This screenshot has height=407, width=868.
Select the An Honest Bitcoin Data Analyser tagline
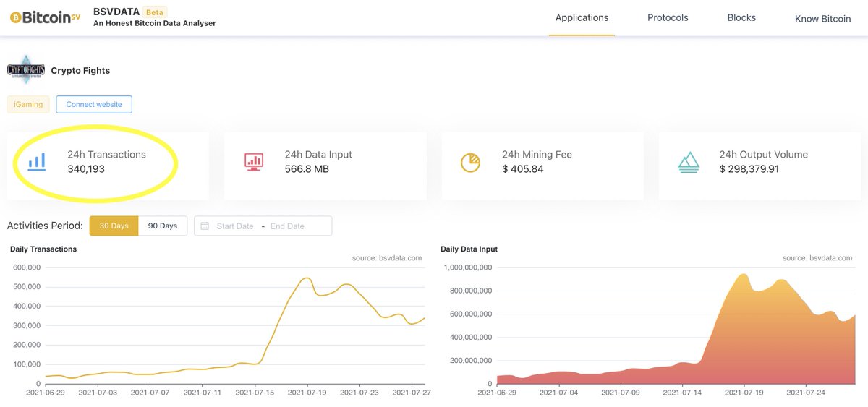155,24
